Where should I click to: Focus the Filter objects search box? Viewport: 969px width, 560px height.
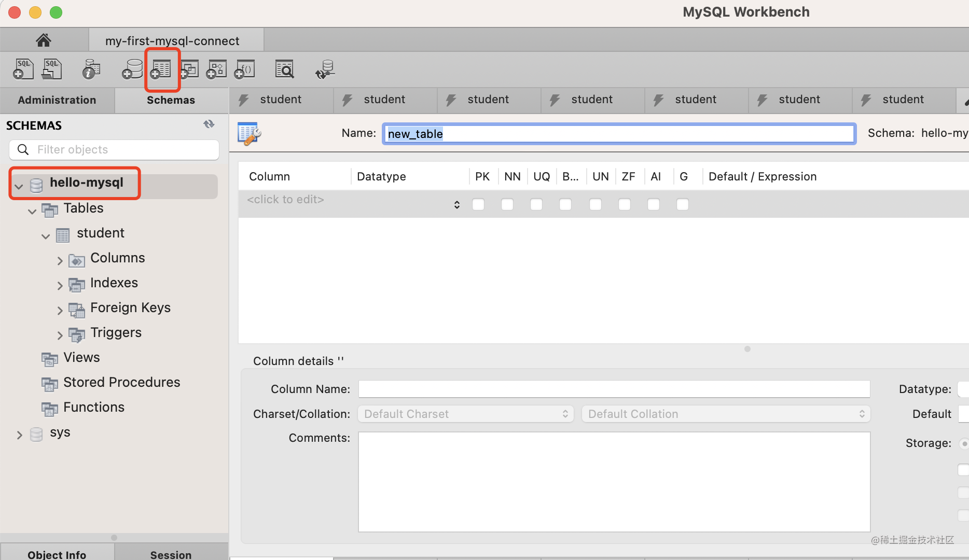(x=114, y=149)
